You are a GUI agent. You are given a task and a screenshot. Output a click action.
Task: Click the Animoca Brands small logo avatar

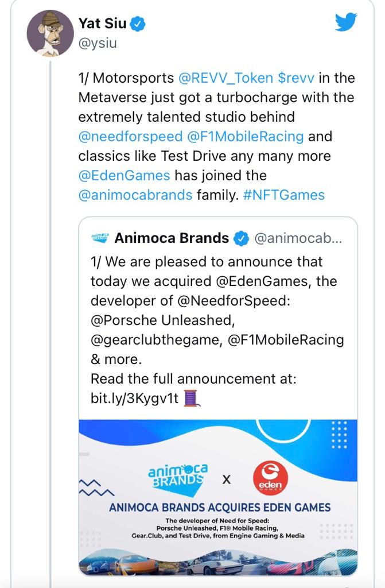click(x=100, y=238)
